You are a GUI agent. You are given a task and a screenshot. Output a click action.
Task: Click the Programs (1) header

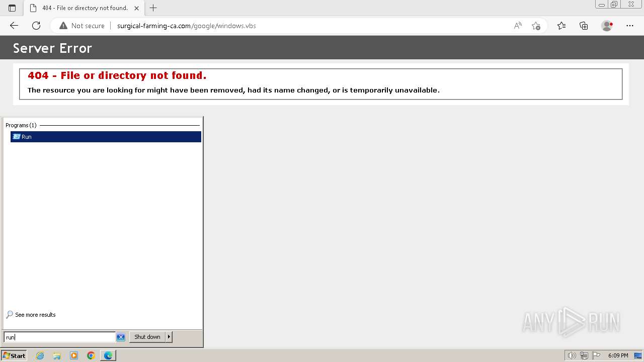click(21, 125)
